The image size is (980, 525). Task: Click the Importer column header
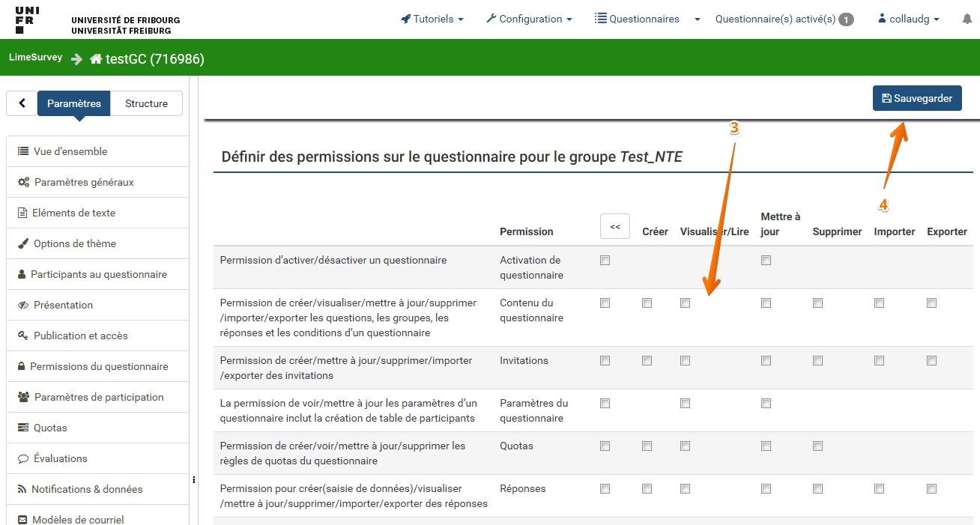click(x=895, y=232)
